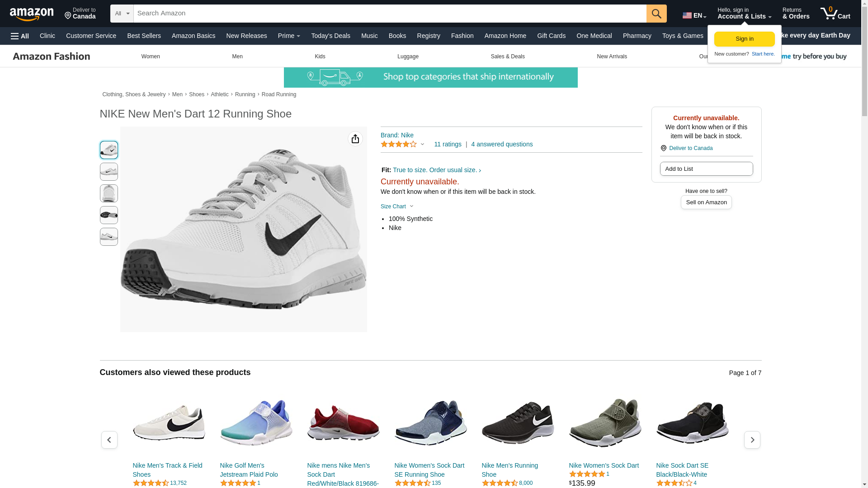This screenshot has height=488, width=868.
Task: Expand the Prime menu
Action: tap(289, 36)
